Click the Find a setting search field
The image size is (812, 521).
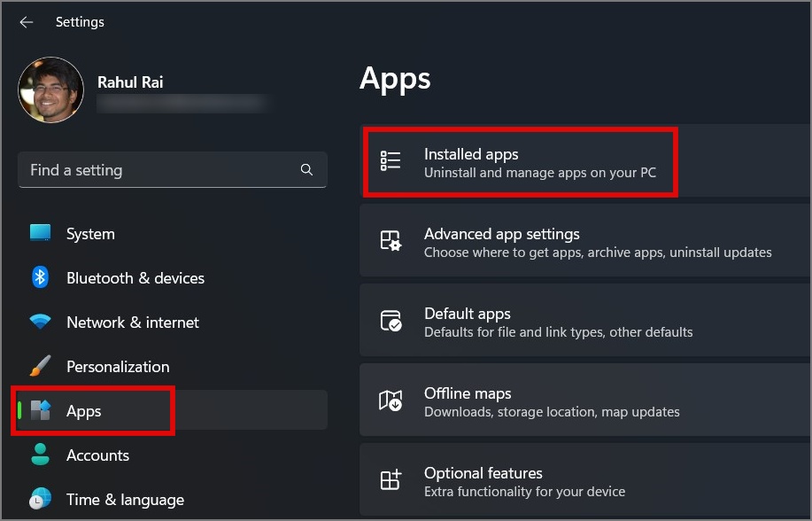coord(173,170)
